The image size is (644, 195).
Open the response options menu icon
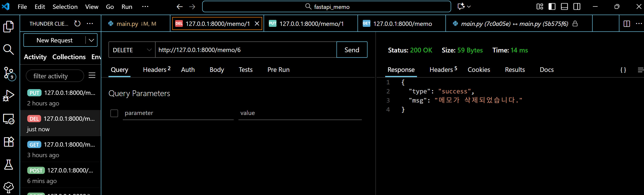click(x=640, y=70)
